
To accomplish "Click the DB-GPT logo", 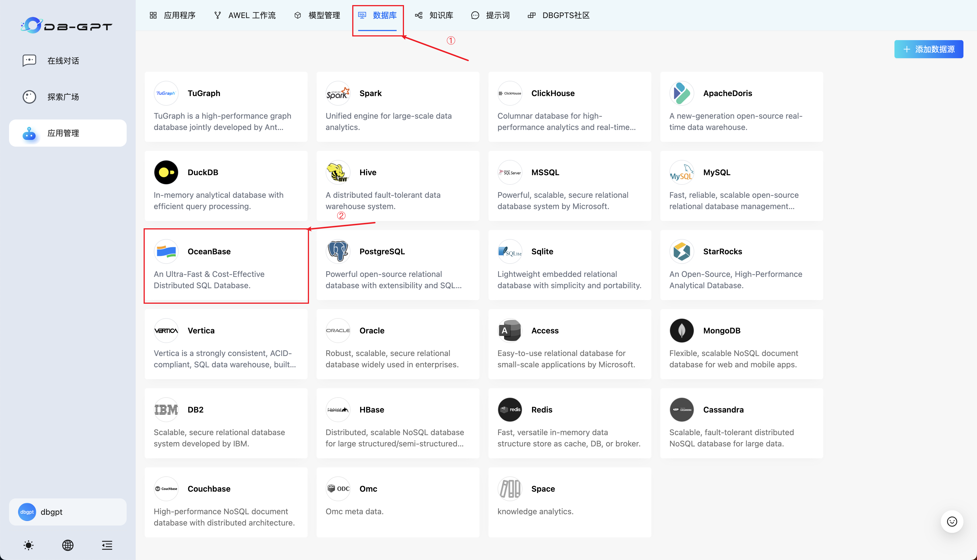I will tap(66, 25).
